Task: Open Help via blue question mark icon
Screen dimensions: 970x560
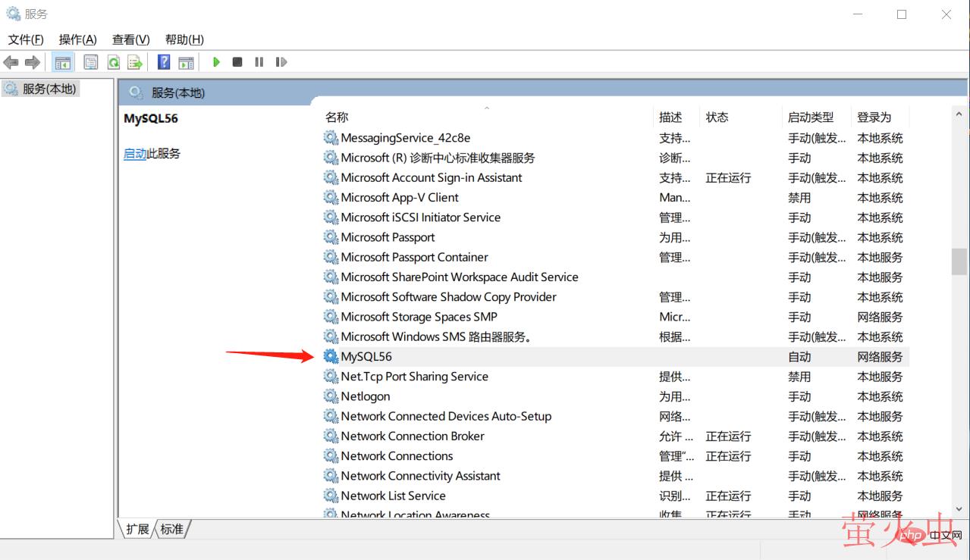Action: pyautogui.click(x=163, y=62)
